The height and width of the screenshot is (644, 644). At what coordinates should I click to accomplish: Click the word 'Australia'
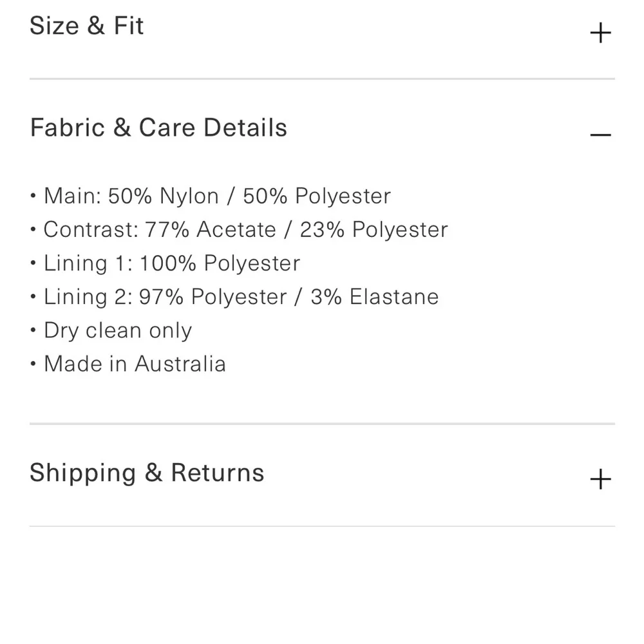(x=180, y=364)
